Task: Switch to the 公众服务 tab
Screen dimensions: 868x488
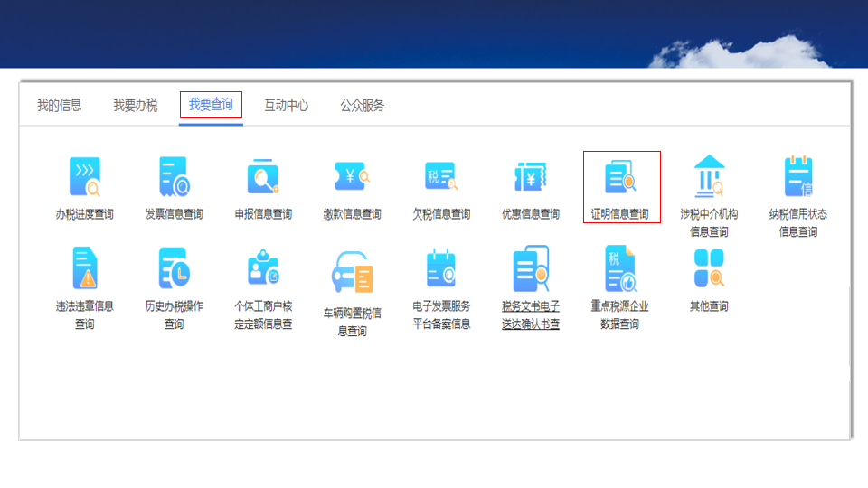Action: tap(362, 105)
